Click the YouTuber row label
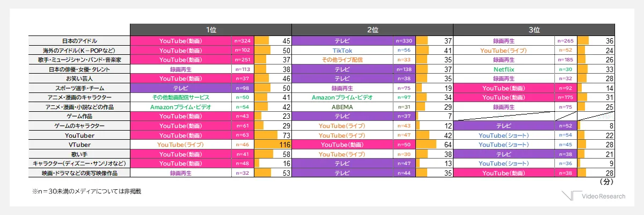 tap(79, 135)
